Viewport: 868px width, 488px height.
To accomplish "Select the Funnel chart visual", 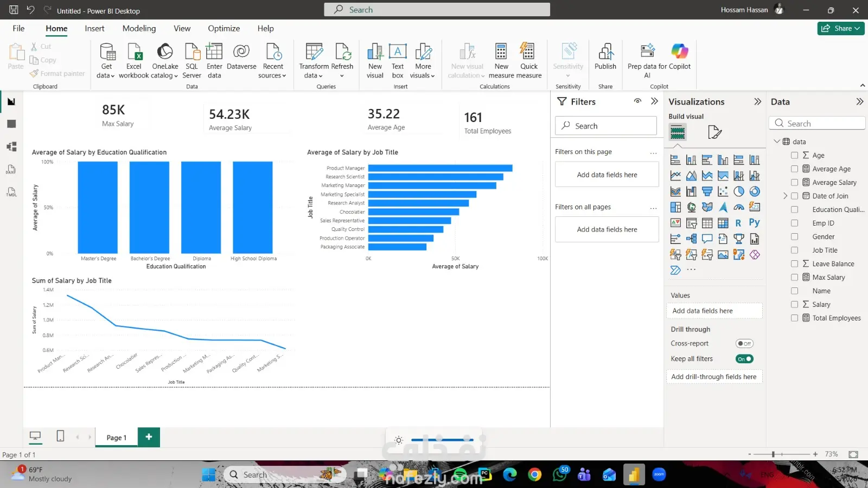I will click(x=707, y=191).
